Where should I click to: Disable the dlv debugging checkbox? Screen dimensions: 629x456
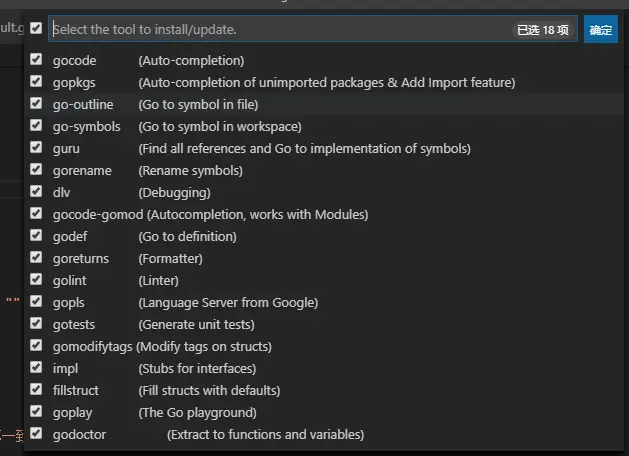37,192
